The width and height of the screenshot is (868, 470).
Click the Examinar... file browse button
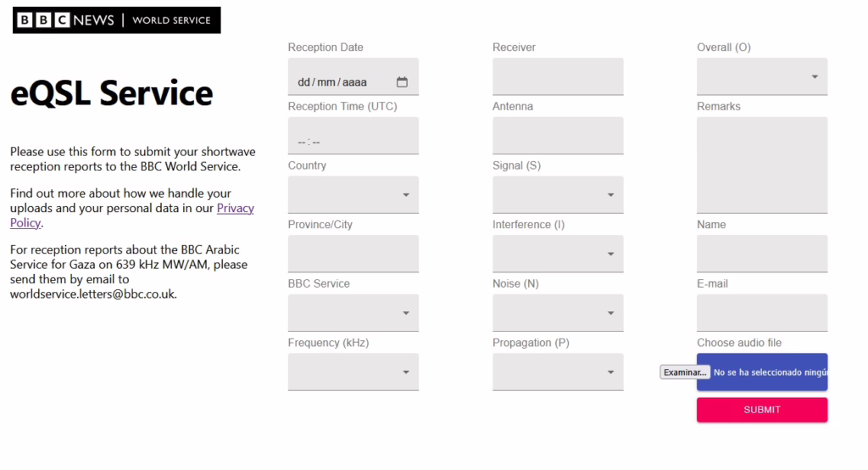point(685,372)
